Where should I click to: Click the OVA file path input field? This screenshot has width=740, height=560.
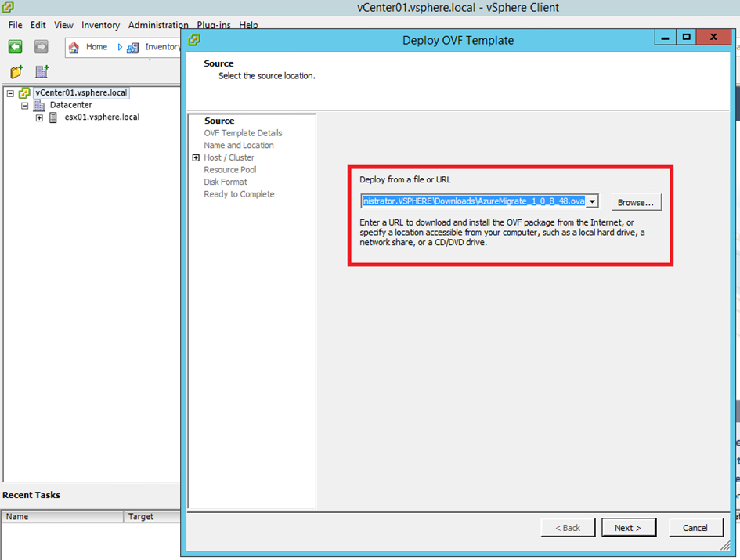pyautogui.click(x=473, y=201)
